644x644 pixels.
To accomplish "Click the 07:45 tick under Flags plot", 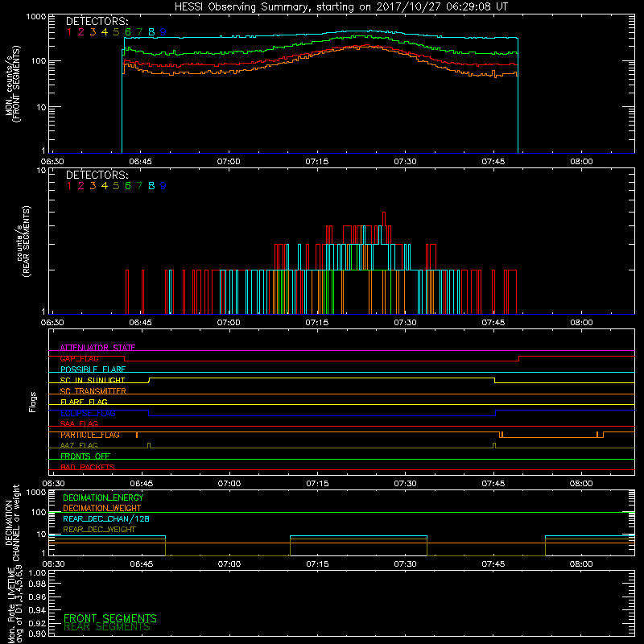I will (493, 484).
